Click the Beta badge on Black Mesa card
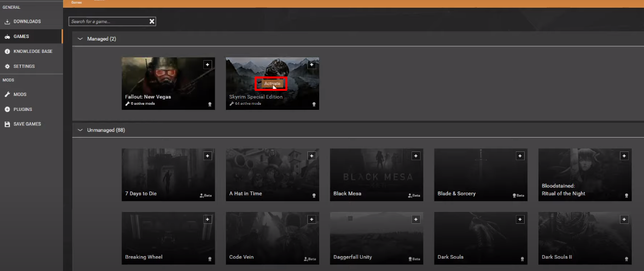644x271 pixels. pos(414,196)
